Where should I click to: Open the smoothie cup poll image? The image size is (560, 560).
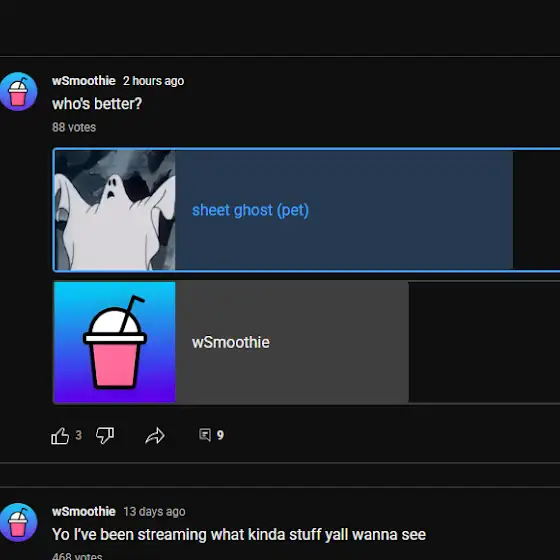[115, 342]
